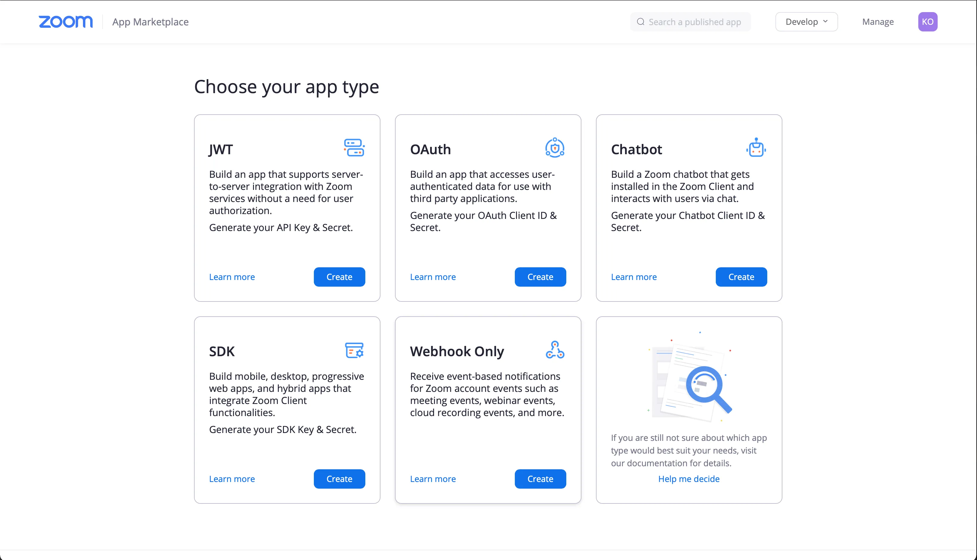
Task: Click the Zoom logo
Action: click(x=65, y=22)
